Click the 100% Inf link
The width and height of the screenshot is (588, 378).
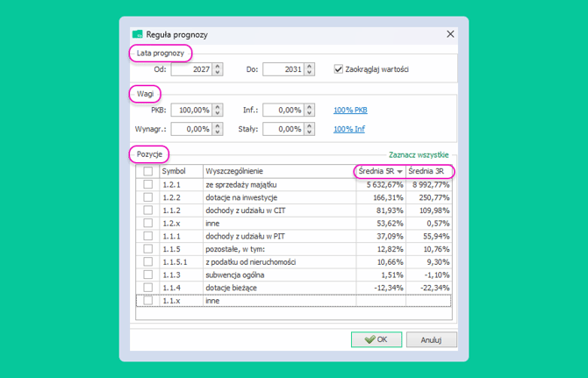click(349, 129)
